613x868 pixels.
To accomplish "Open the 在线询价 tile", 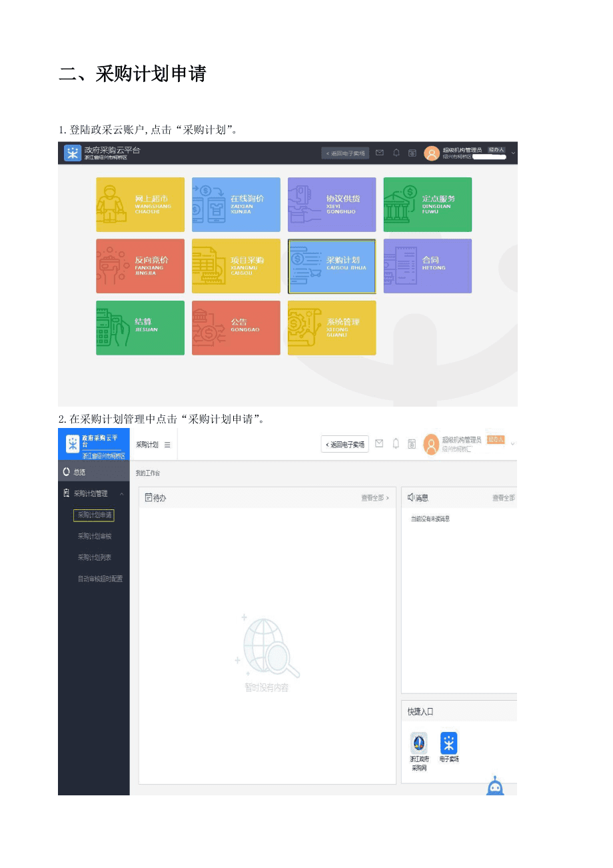I will pyautogui.click(x=236, y=204).
